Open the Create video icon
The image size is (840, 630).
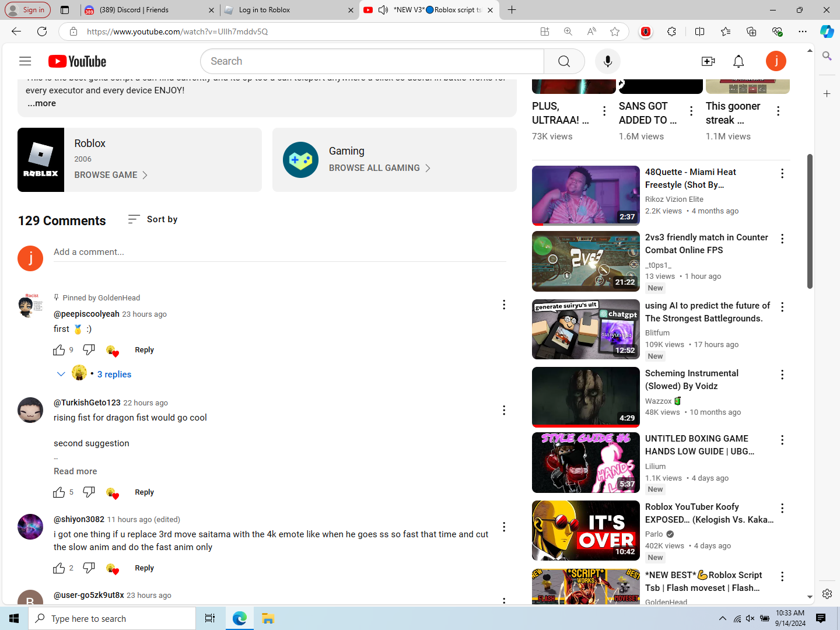point(708,61)
